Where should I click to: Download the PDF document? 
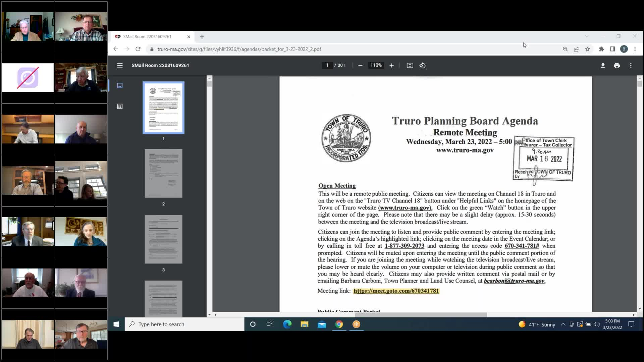(x=603, y=65)
